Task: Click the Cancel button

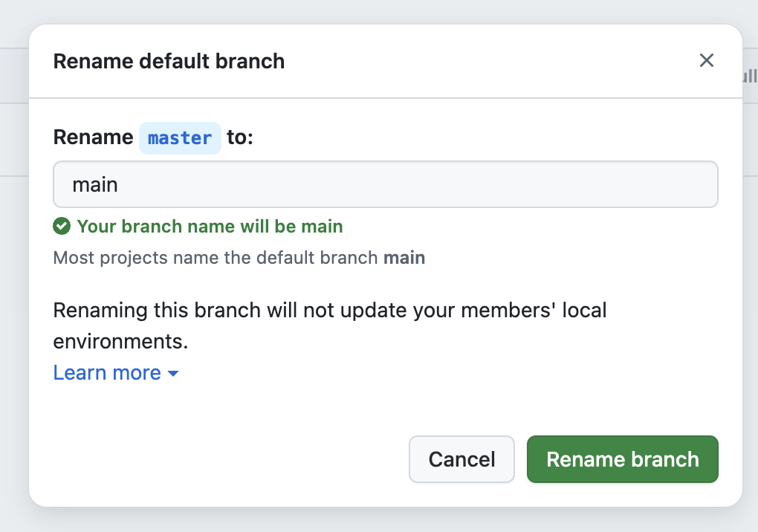Action: [x=461, y=459]
